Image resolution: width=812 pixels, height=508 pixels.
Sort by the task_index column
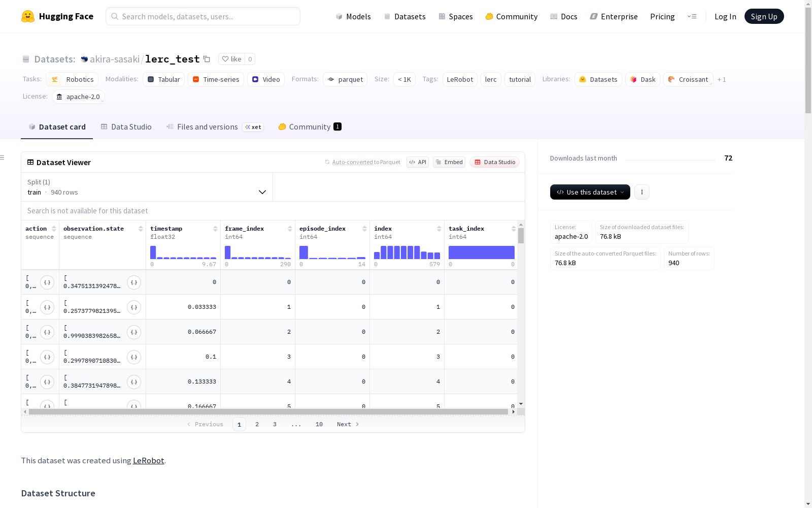[x=514, y=229]
